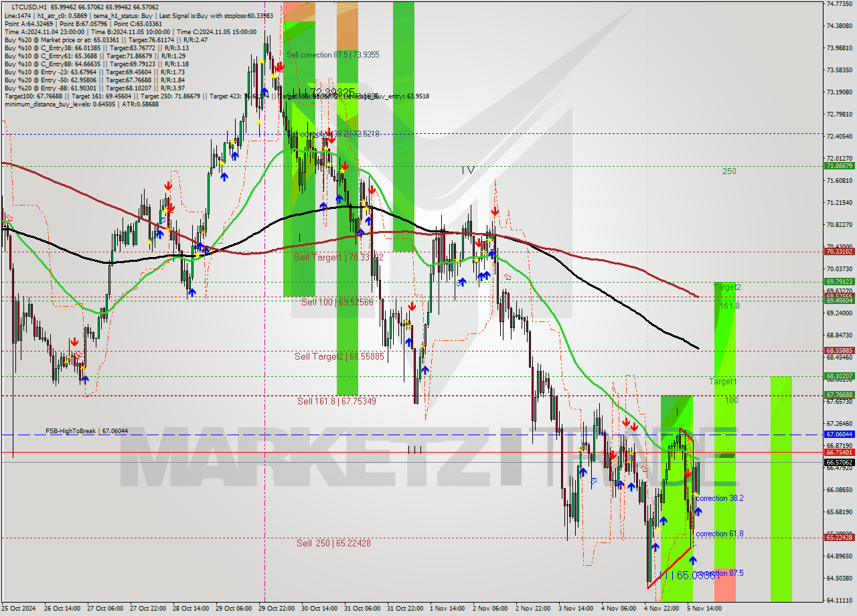Select the Target1 label on green bar

(x=723, y=382)
